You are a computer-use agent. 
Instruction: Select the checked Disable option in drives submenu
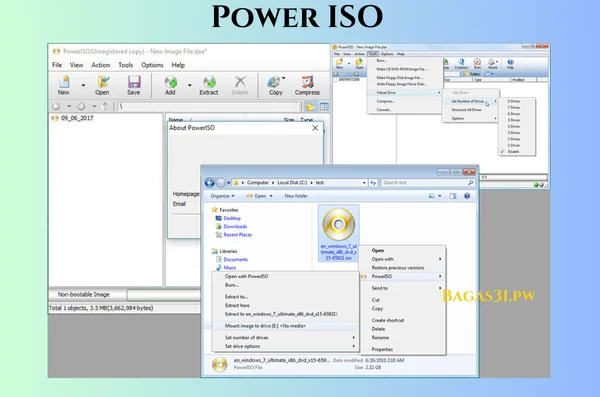514,152
